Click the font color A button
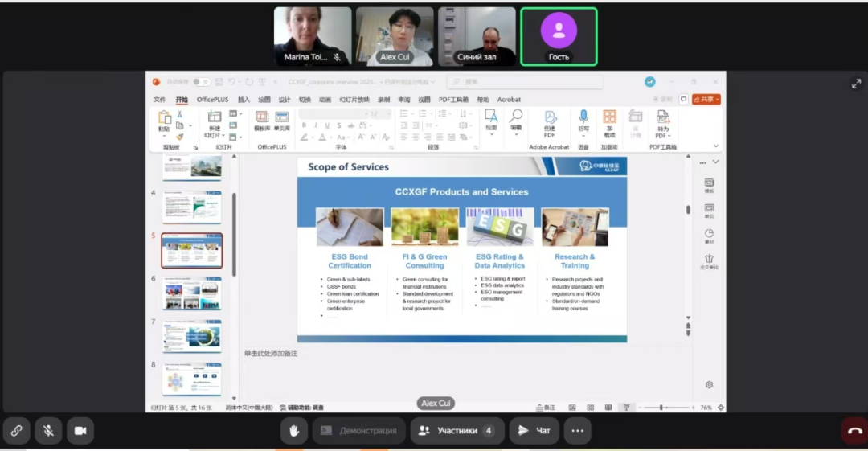Image resolution: width=868 pixels, height=451 pixels. (322, 137)
